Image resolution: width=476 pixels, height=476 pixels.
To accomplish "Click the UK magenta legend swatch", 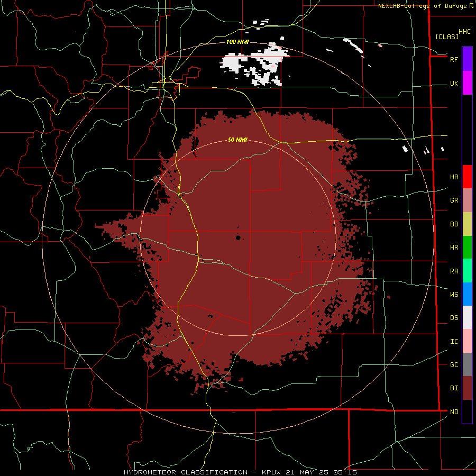I will click(467, 83).
